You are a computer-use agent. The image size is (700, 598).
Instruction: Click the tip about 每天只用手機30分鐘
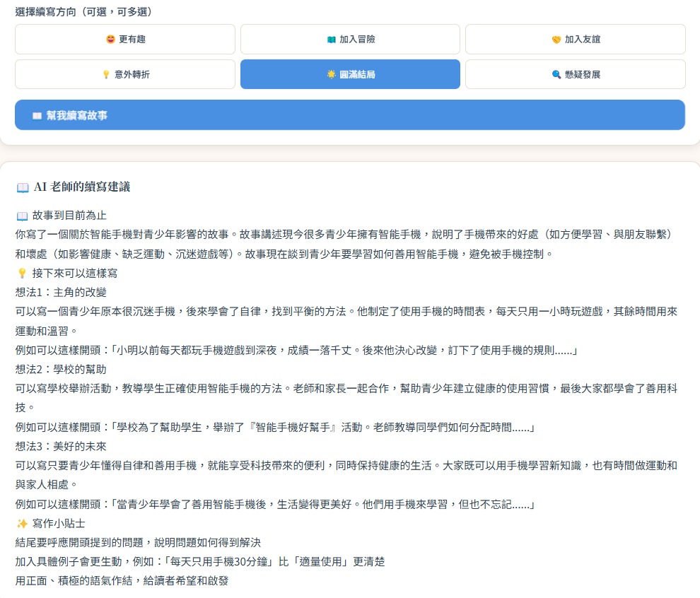click(200, 561)
